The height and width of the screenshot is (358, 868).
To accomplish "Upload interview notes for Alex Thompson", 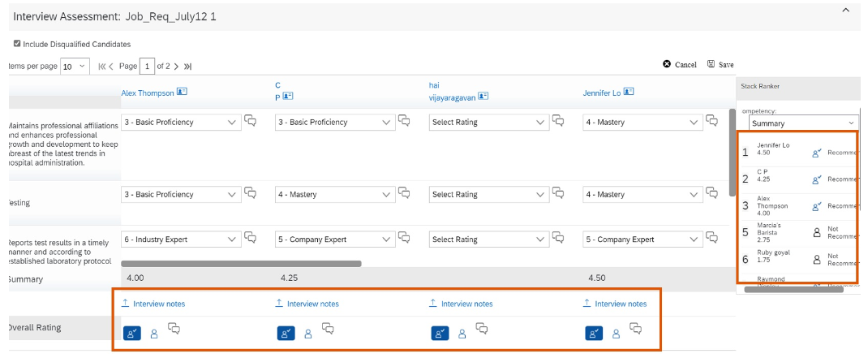I will coord(153,304).
